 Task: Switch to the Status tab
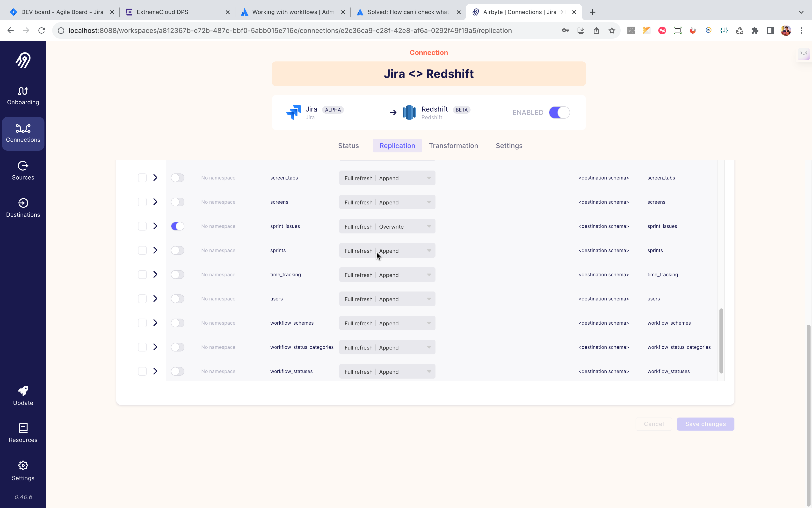click(x=348, y=146)
